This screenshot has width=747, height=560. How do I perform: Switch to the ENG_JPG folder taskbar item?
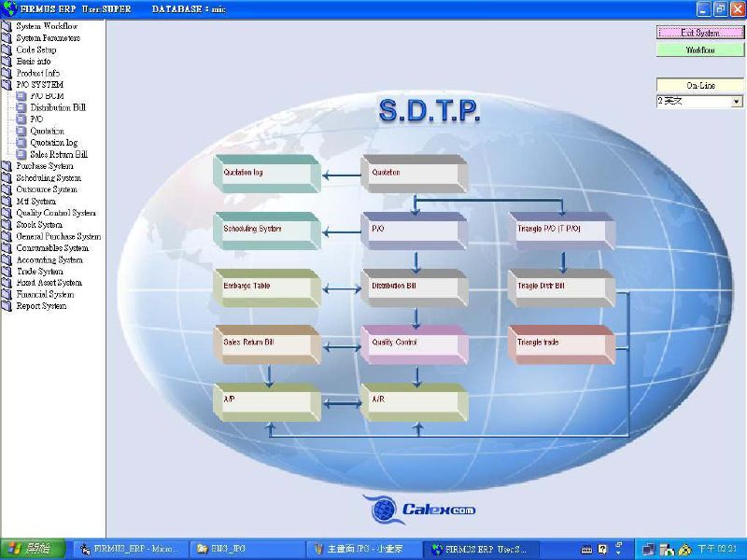pyautogui.click(x=247, y=549)
